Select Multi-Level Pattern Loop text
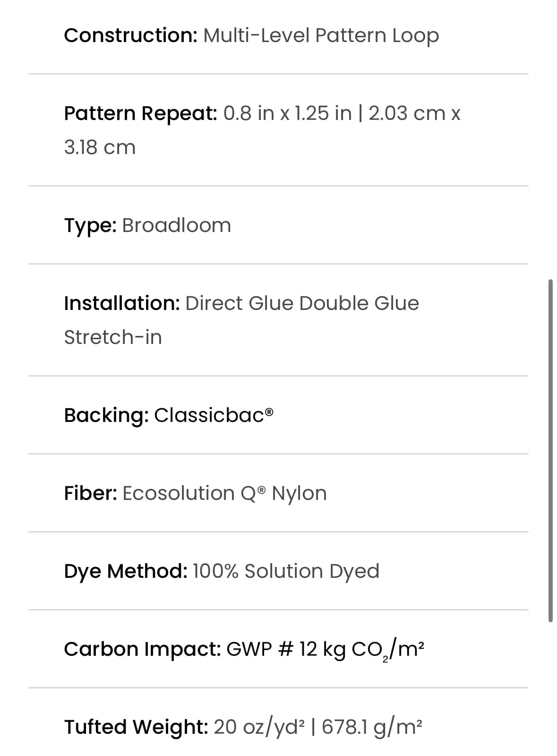The height and width of the screenshot is (756, 557). click(321, 36)
